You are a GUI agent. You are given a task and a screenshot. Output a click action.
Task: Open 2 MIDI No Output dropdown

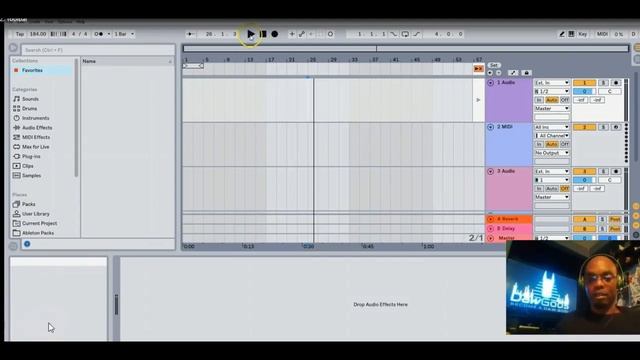tap(552, 153)
